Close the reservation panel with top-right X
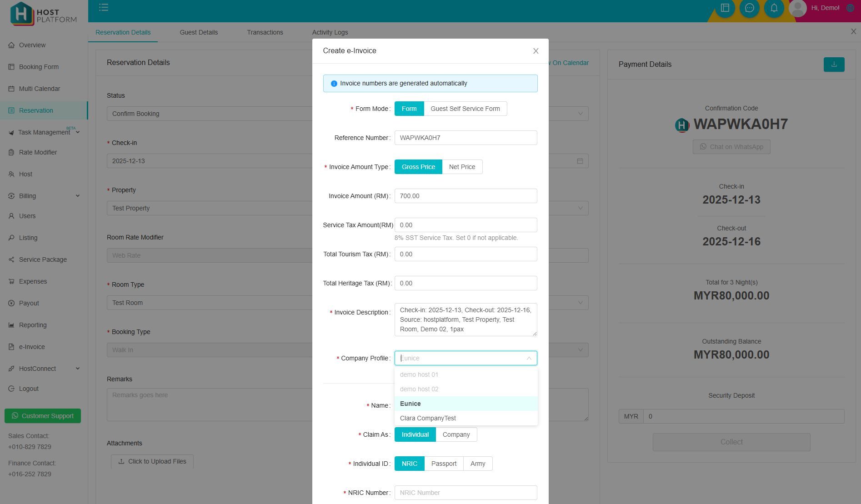Image resolution: width=861 pixels, height=504 pixels. point(853,31)
